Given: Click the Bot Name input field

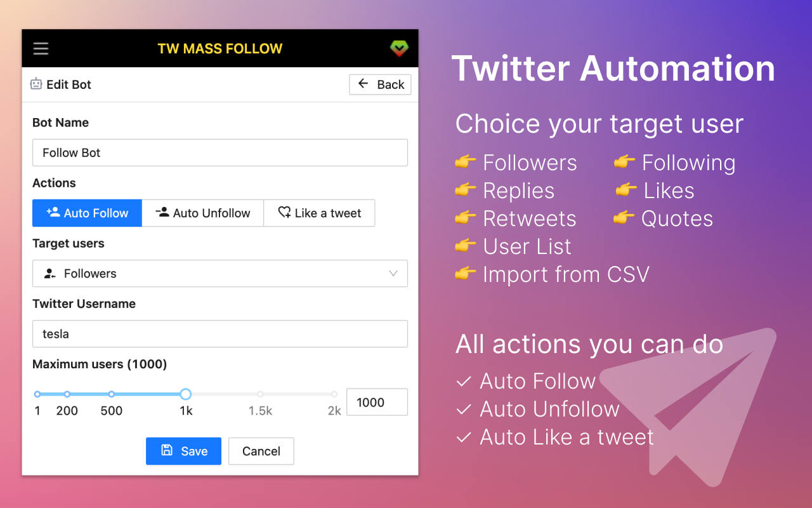Looking at the screenshot, I should 220,153.
